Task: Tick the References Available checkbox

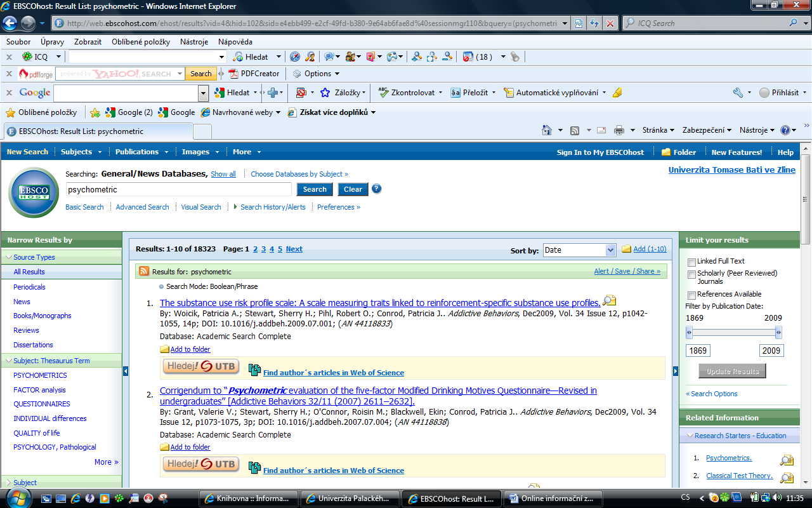Action: tap(691, 295)
